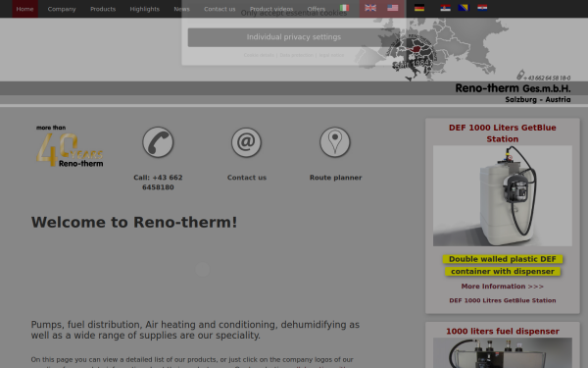This screenshot has width=588, height=368.
Task: Open the Company menu
Action: [x=62, y=9]
